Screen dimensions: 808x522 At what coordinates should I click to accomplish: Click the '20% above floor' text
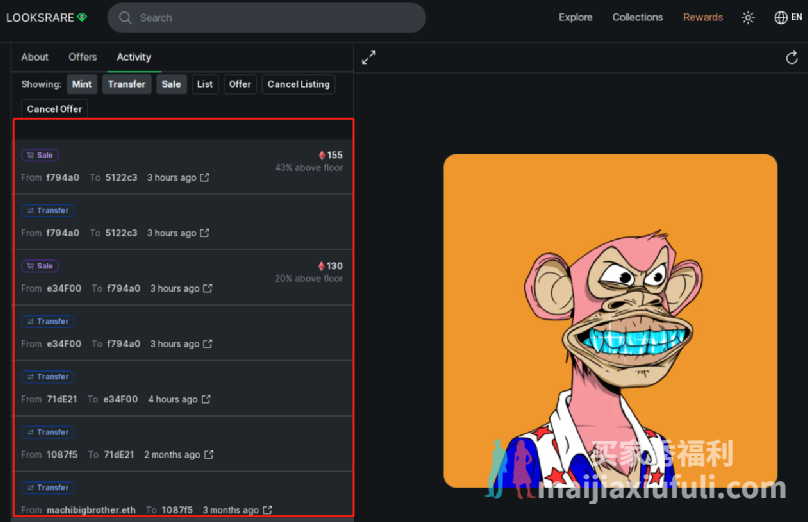point(309,278)
